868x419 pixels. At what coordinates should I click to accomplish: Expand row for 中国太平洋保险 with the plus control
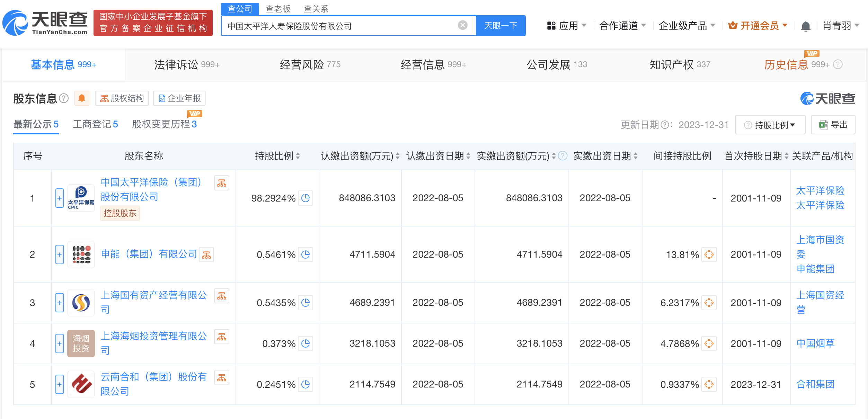tap(59, 198)
